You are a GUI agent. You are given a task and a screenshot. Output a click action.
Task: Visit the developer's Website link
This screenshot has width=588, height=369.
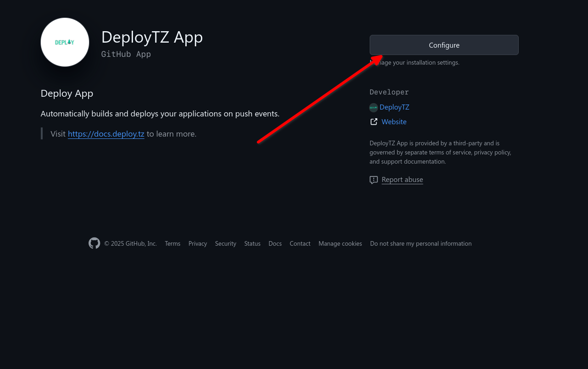tap(394, 121)
